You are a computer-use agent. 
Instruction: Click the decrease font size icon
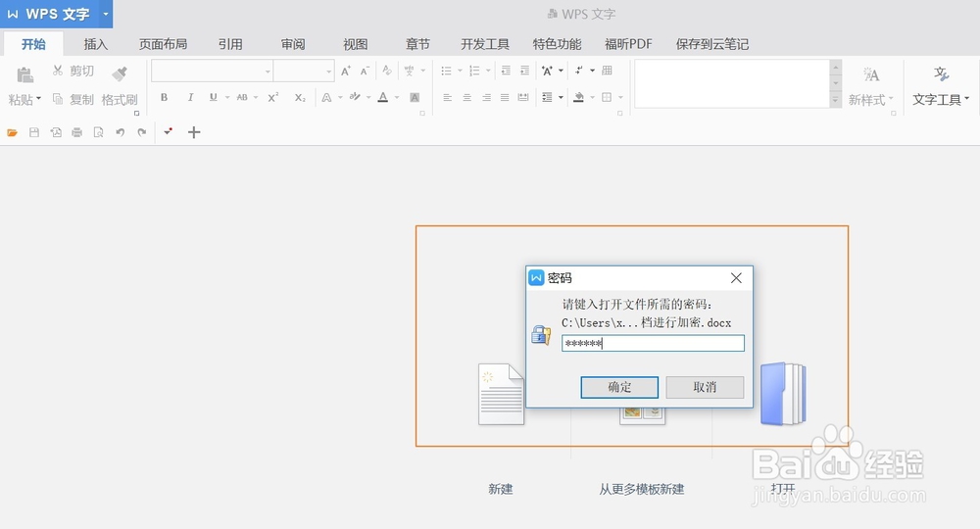[x=365, y=71]
